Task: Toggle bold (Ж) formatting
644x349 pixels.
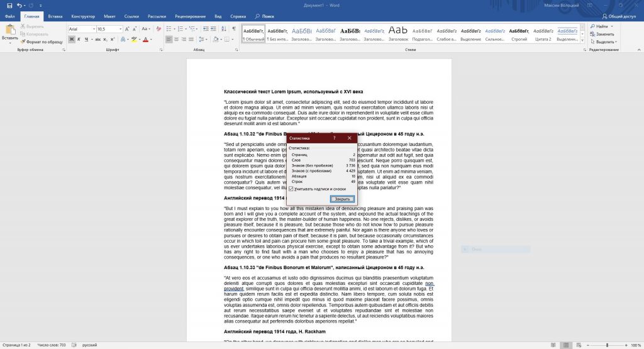Action: pyautogui.click(x=72, y=40)
